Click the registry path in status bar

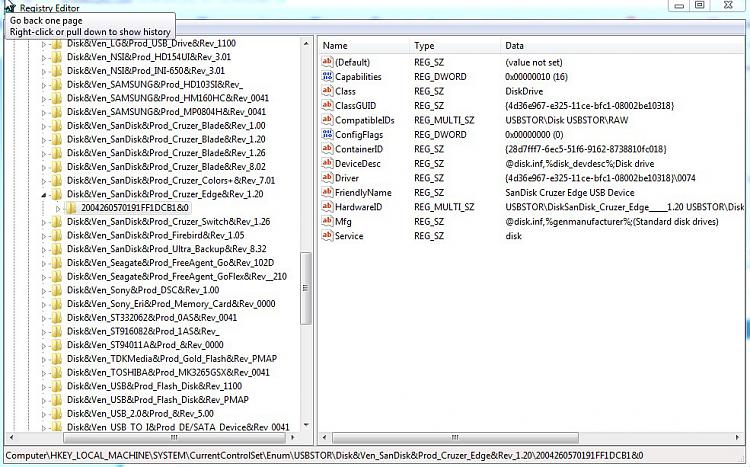[324, 456]
